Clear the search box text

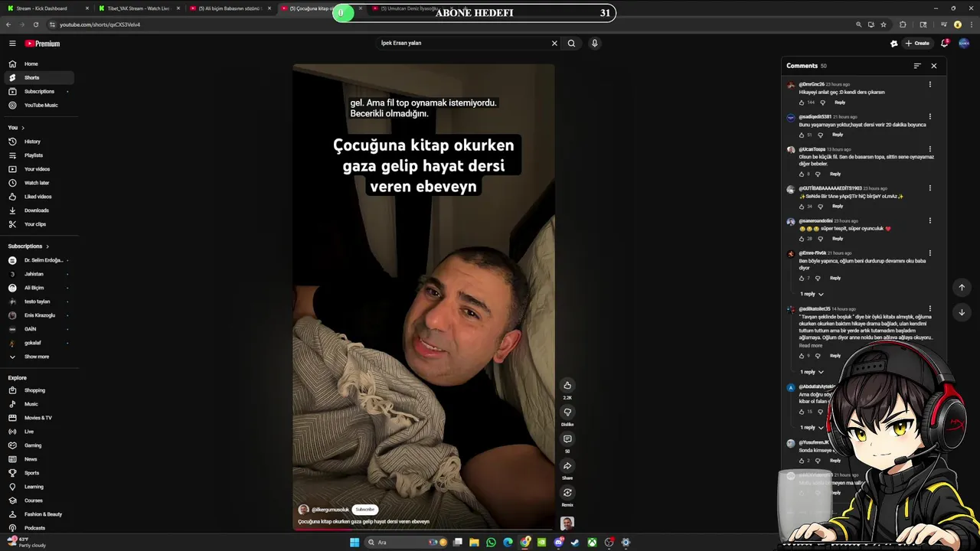click(x=554, y=43)
